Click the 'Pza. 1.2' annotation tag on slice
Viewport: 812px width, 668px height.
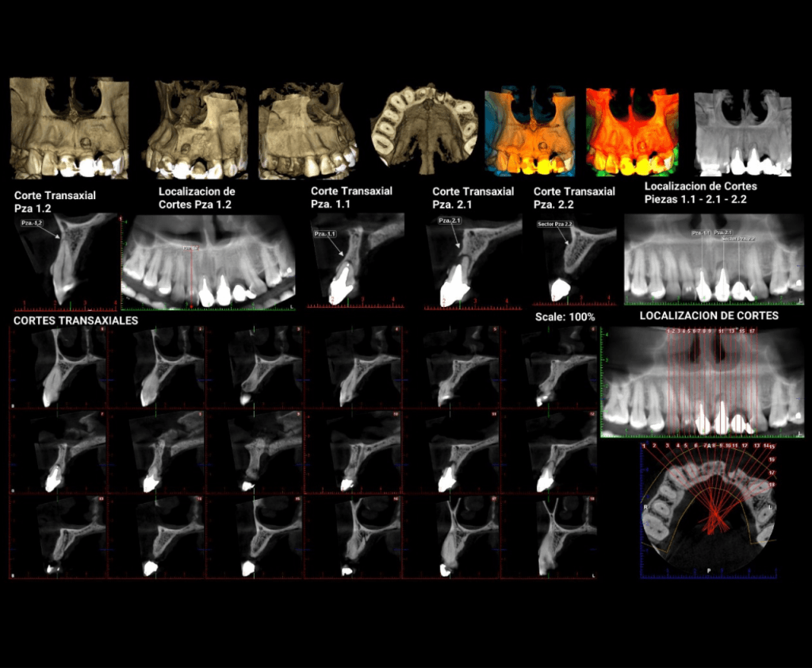pyautogui.click(x=32, y=223)
